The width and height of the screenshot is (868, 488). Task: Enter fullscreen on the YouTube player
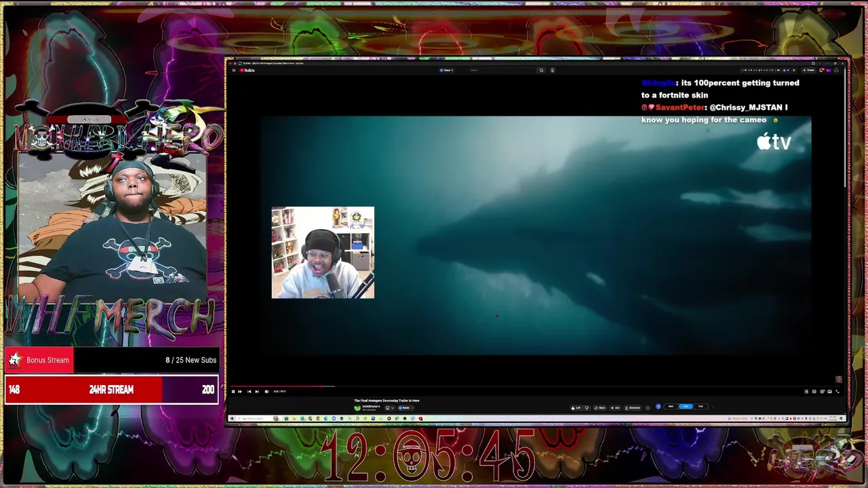tap(837, 391)
